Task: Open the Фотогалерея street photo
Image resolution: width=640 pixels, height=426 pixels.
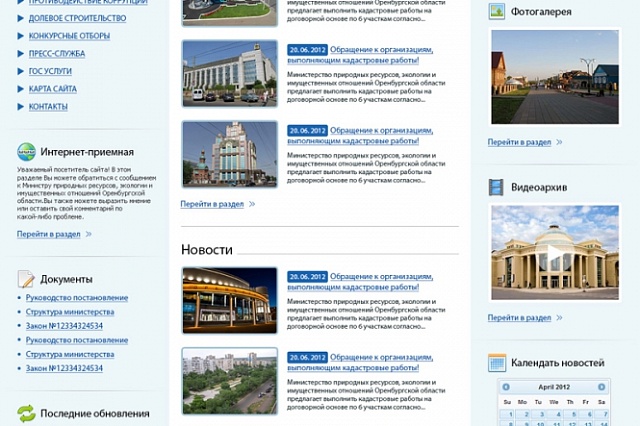Action: click(555, 77)
